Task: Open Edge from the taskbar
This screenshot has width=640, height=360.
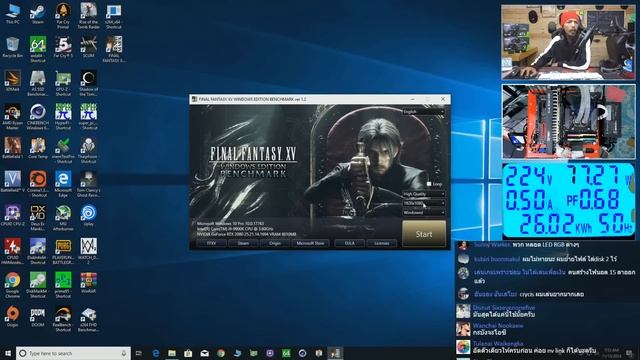Action: (156, 353)
